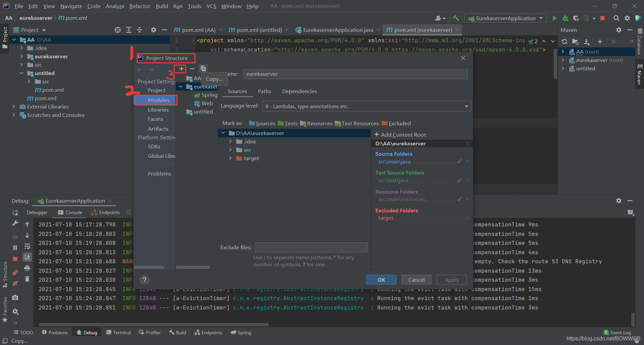This screenshot has width=644, height=345.
Task: Select Libraries in Project Settings
Action: pos(158,110)
